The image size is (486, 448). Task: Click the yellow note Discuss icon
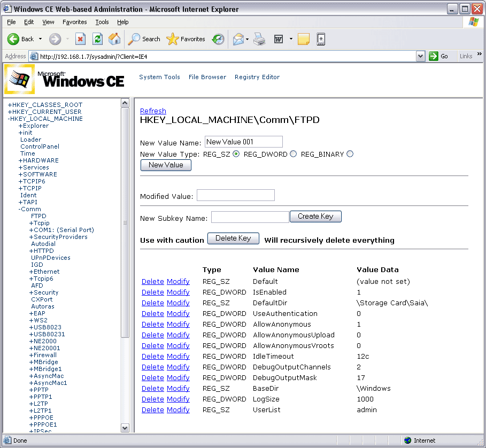[304, 39]
